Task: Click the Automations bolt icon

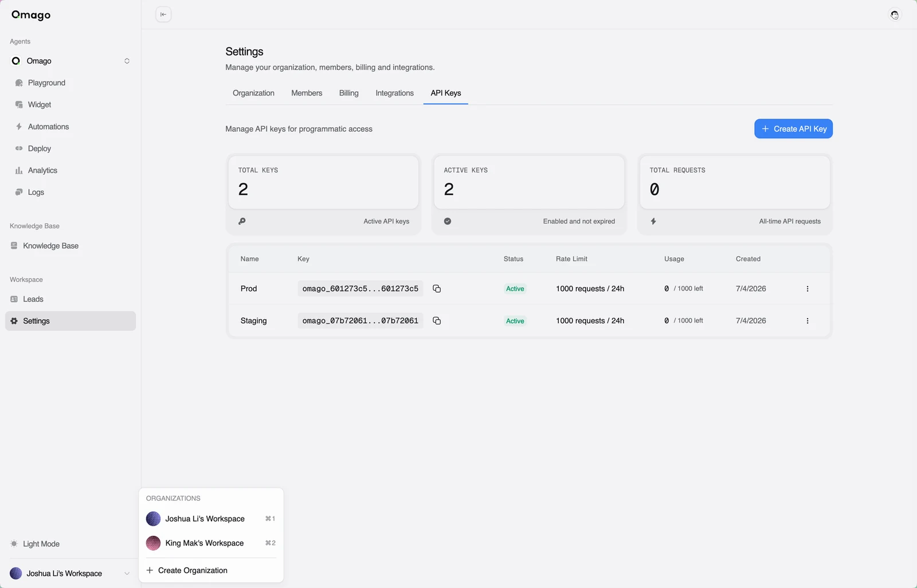Action: pos(19,127)
